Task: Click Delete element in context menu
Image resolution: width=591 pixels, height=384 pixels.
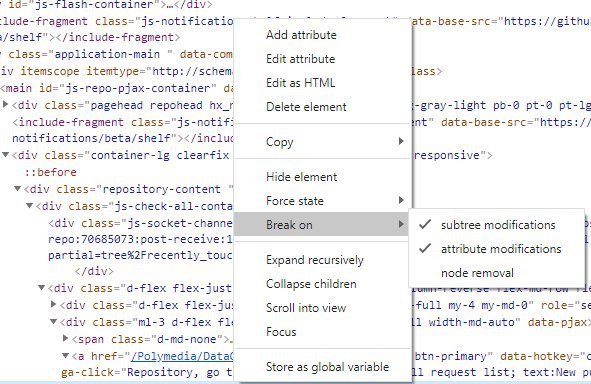Action: click(x=306, y=107)
